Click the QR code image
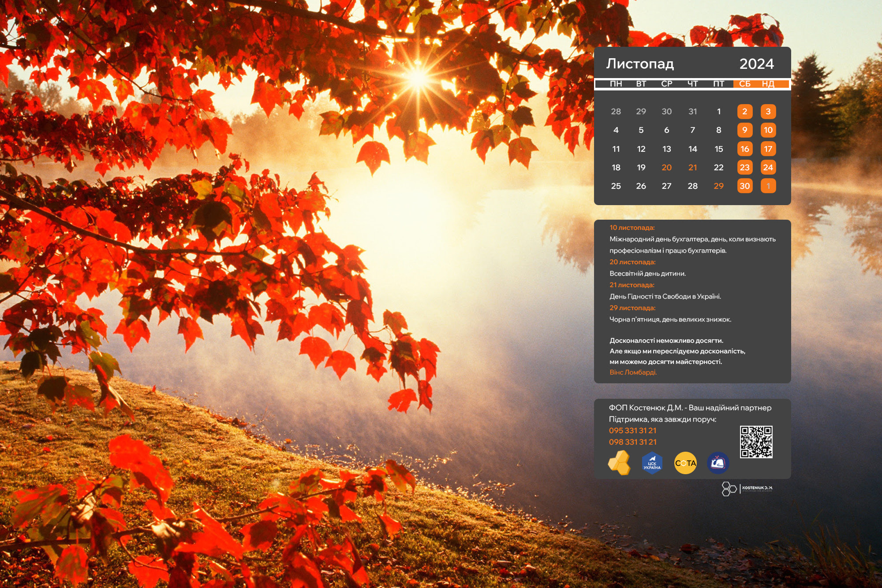Screen dimensions: 882x588 tap(756, 442)
